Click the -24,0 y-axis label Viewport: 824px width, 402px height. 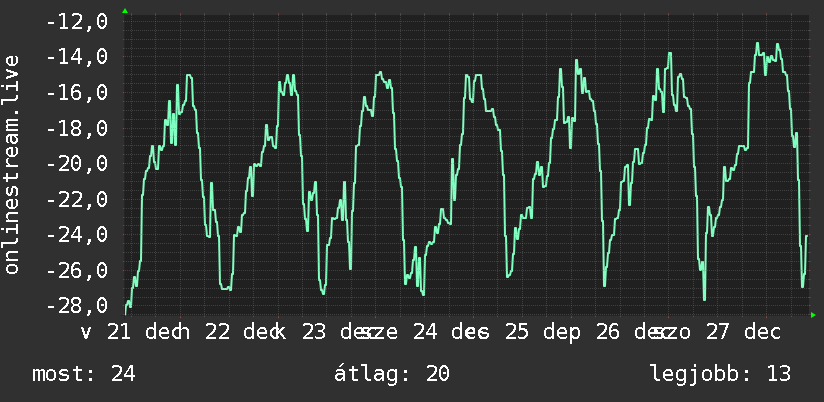click(77, 234)
